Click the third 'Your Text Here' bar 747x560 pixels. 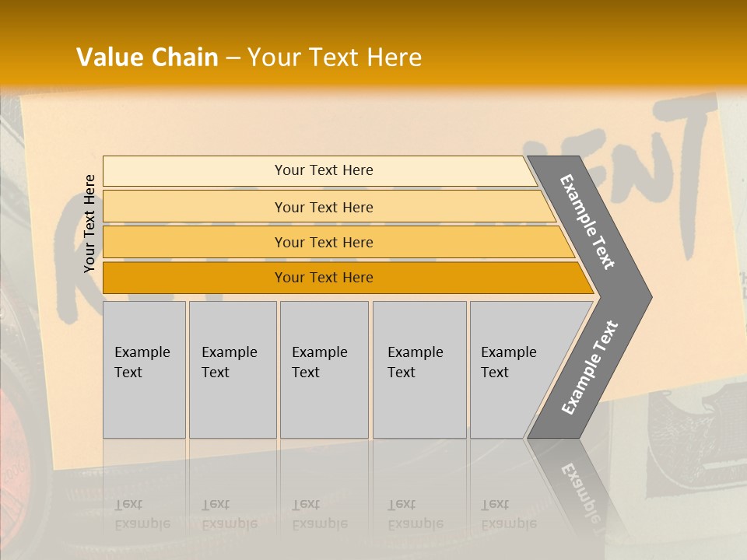click(323, 242)
